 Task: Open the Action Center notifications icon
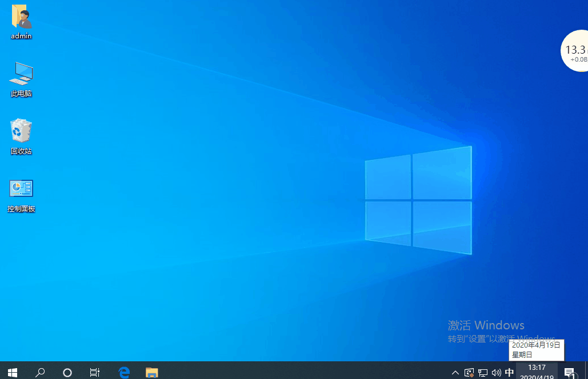(570, 373)
